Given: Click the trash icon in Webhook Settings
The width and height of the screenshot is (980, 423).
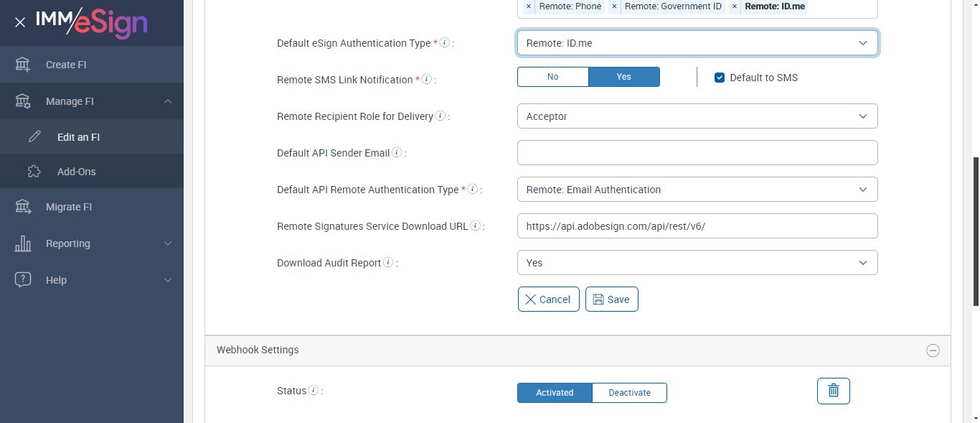Looking at the screenshot, I should pos(833,391).
